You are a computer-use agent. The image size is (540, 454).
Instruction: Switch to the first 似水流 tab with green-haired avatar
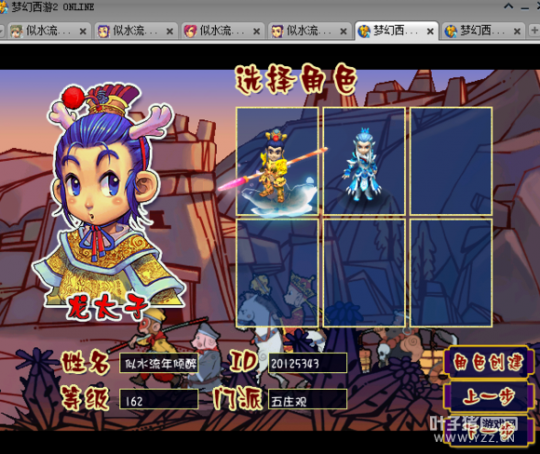[x=48, y=31]
